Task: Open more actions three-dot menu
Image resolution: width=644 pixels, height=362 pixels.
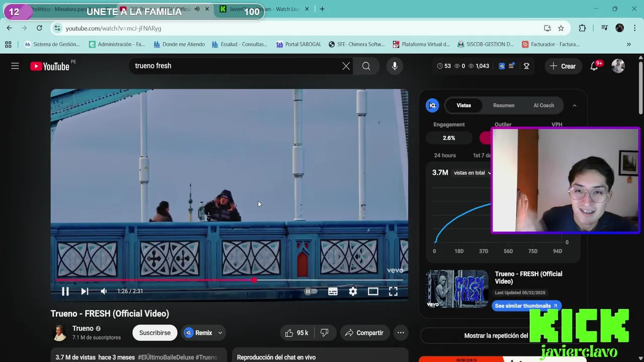Action: coord(400,333)
